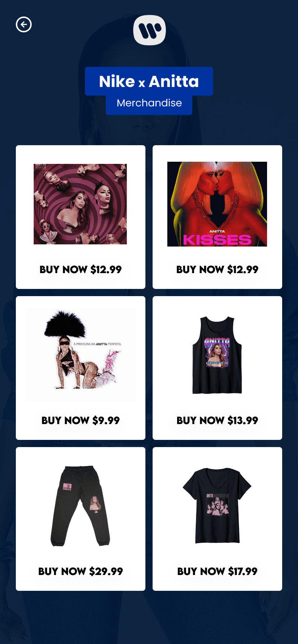Image resolution: width=298 pixels, height=644 pixels.
Task: Click Buy Now $17.99 under t-shirt
Action: click(217, 571)
